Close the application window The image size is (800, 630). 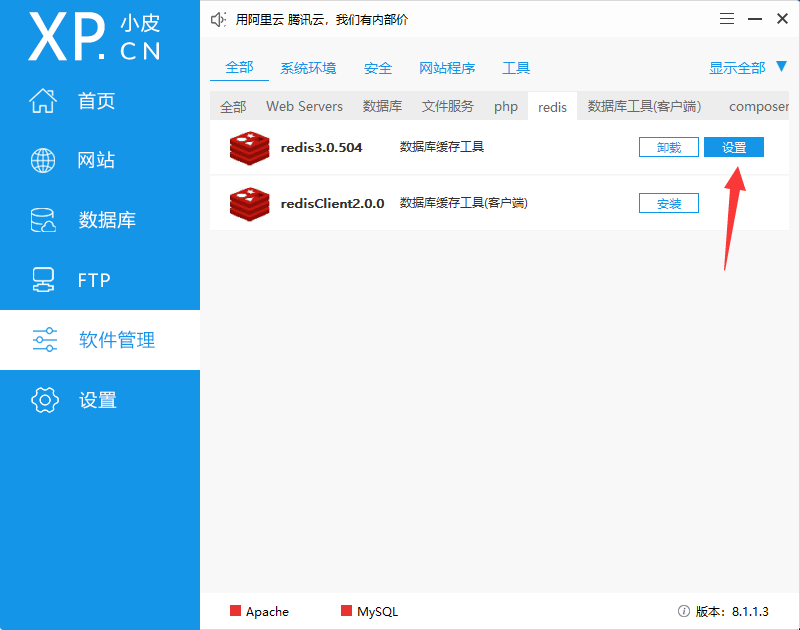point(782,19)
